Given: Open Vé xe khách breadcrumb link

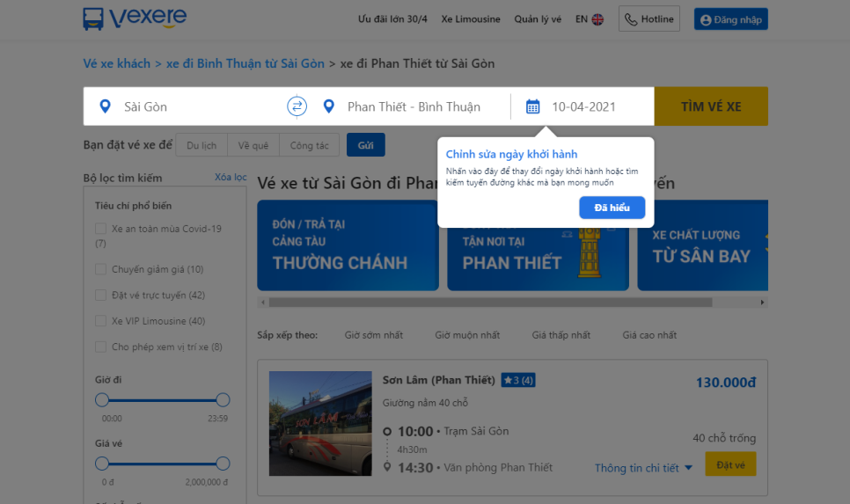Looking at the screenshot, I should point(116,63).
